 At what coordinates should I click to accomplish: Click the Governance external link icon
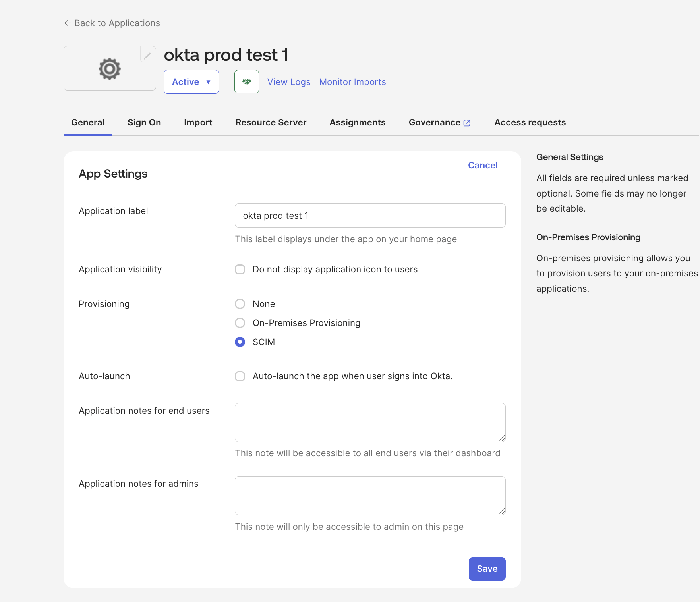[x=467, y=123]
